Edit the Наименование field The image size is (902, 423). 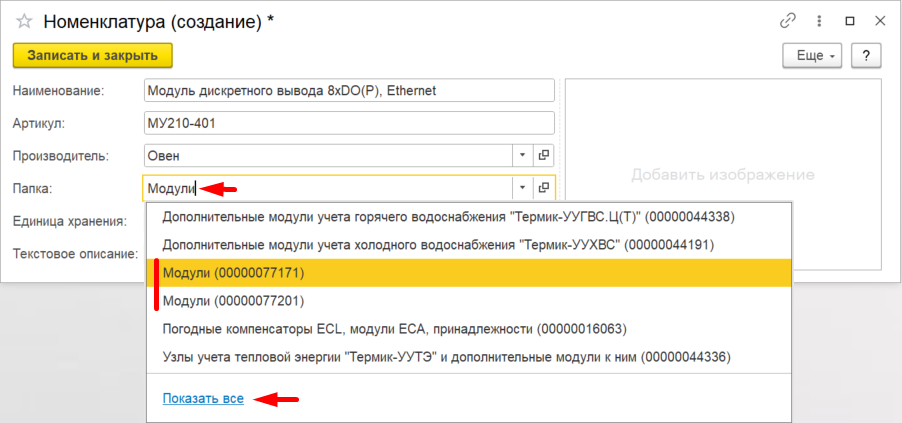[x=349, y=90]
